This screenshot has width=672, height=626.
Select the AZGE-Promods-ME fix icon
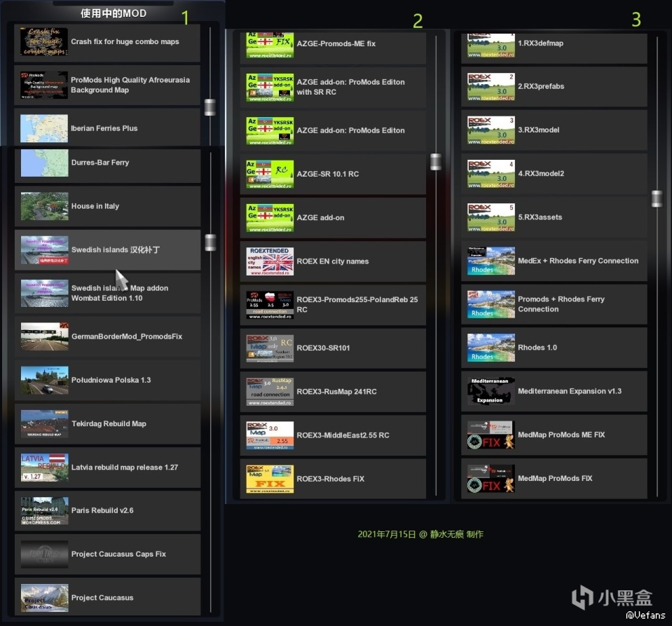click(270, 45)
